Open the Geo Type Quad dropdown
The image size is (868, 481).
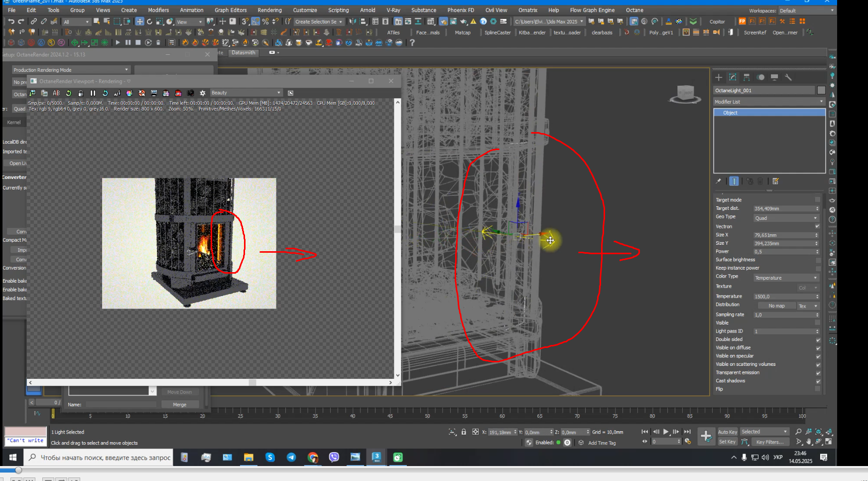[x=786, y=218]
